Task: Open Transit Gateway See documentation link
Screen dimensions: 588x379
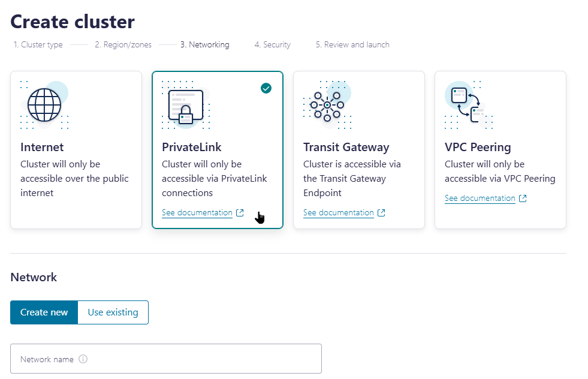Action: [339, 213]
